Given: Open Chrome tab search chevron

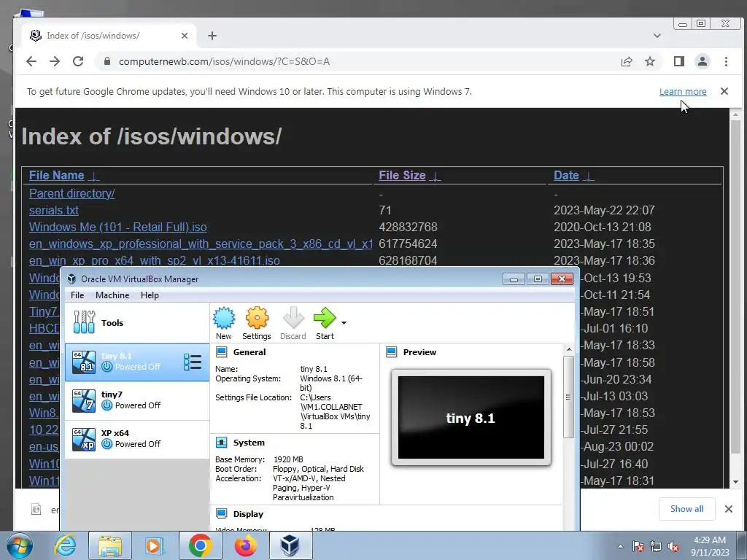Looking at the screenshot, I should click(657, 36).
